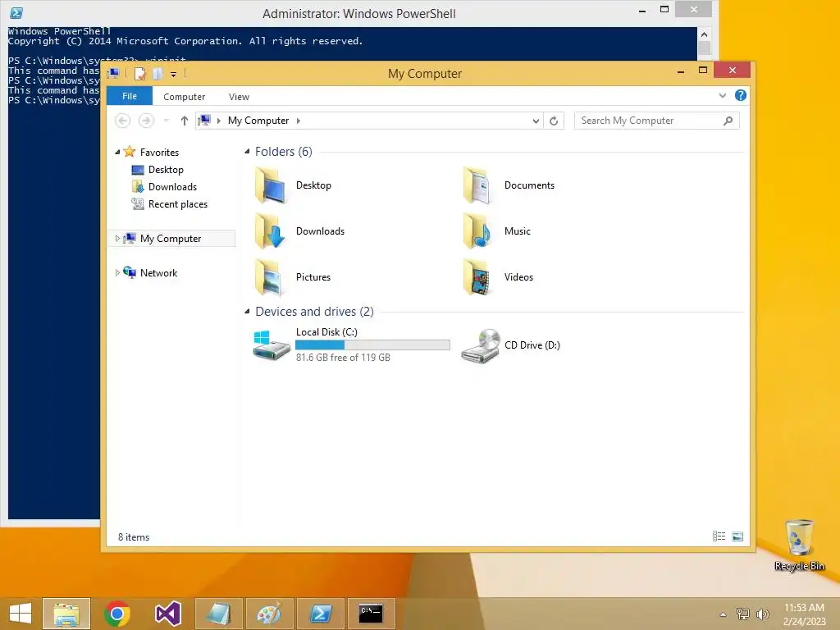Open File Explorer from the taskbar
The width and height of the screenshot is (840, 630).
(66, 614)
